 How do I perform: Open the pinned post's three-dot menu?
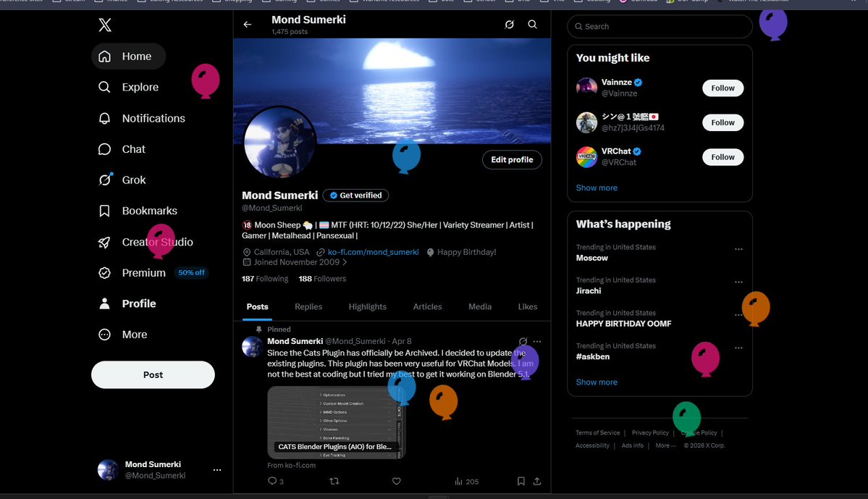tap(537, 341)
